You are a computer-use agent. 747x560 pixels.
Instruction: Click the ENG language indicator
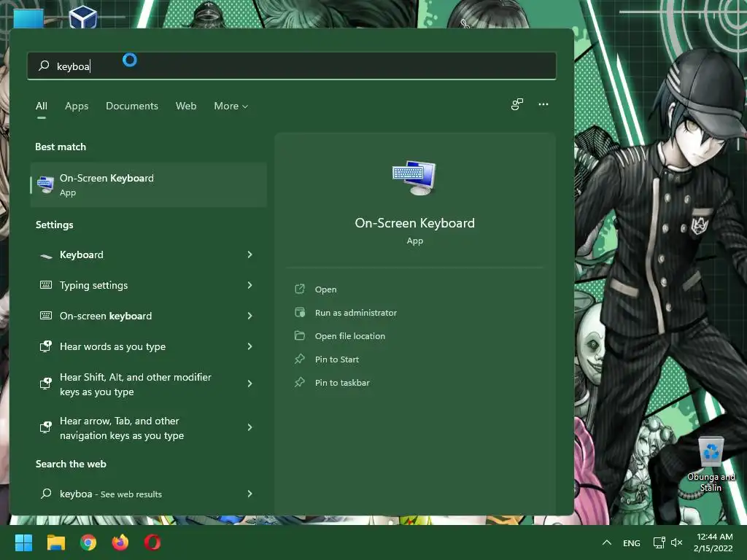631,542
